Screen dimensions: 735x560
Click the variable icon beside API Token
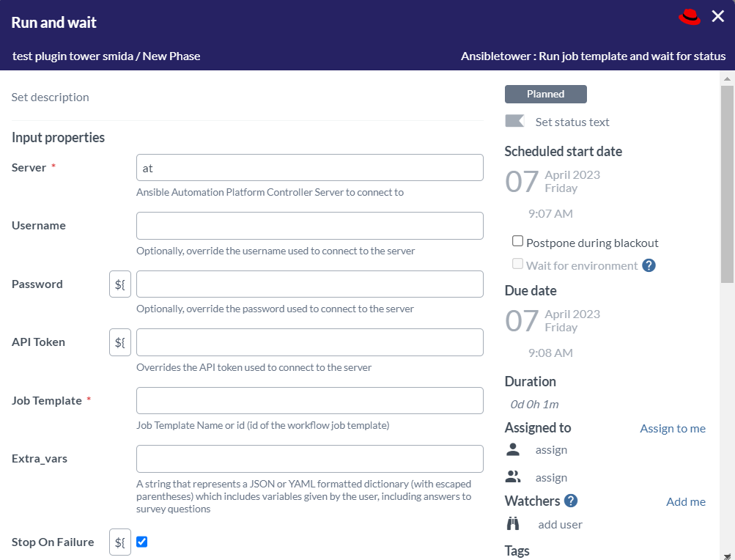(120, 342)
